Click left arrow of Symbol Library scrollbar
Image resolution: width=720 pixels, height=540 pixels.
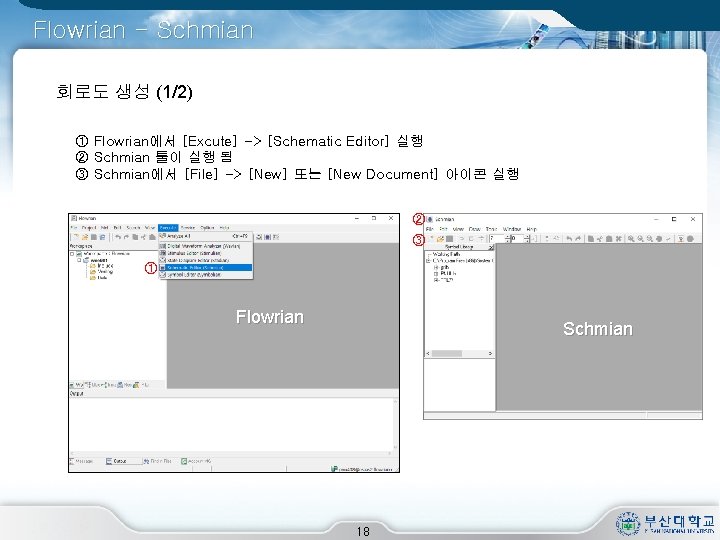point(428,353)
